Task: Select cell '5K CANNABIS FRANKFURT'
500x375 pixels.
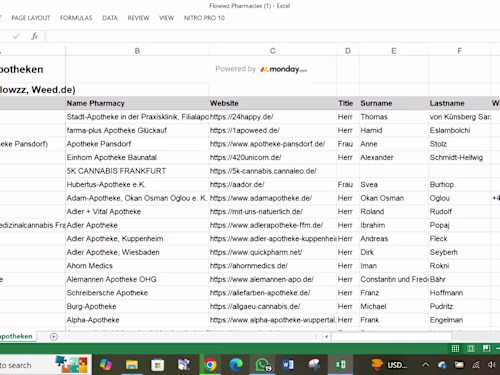Action: (x=137, y=171)
